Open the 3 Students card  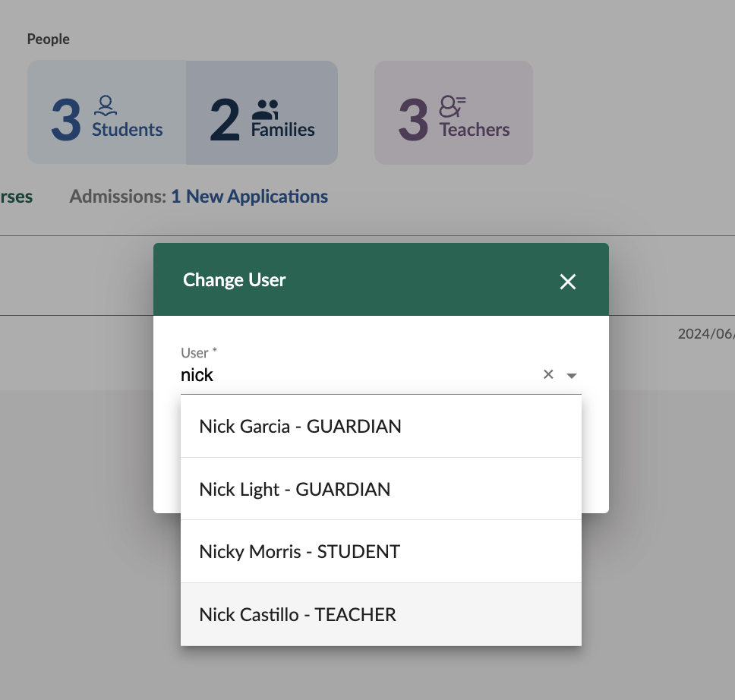[x=107, y=112]
